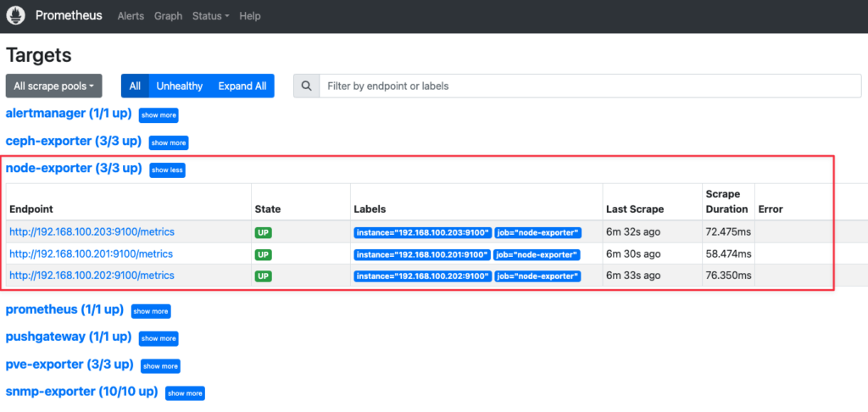868x412 pixels.
Task: Click the instance="192.168.100.203:9100" label
Action: point(423,232)
